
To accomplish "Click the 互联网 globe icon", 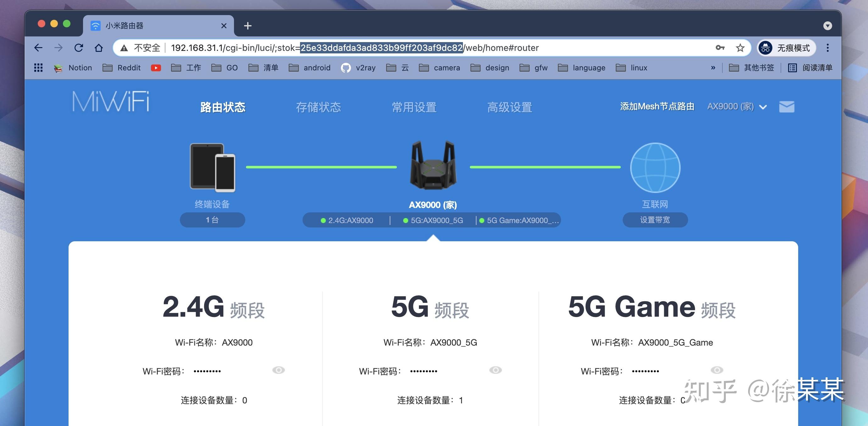I will click(x=655, y=167).
